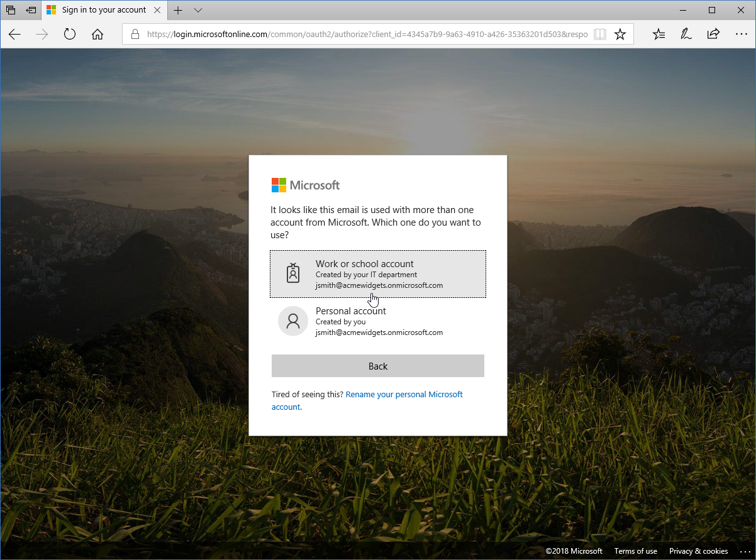
Task: Minimize the Edge browser window
Action: (x=683, y=10)
